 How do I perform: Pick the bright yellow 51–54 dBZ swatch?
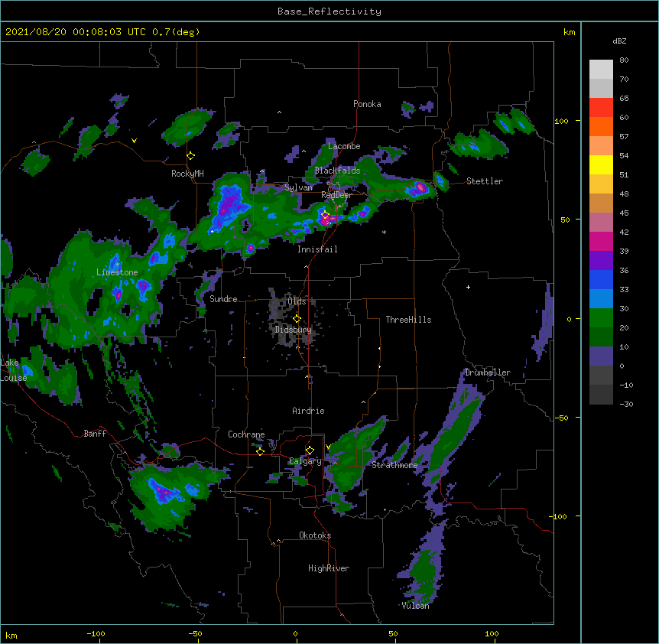[x=601, y=165]
